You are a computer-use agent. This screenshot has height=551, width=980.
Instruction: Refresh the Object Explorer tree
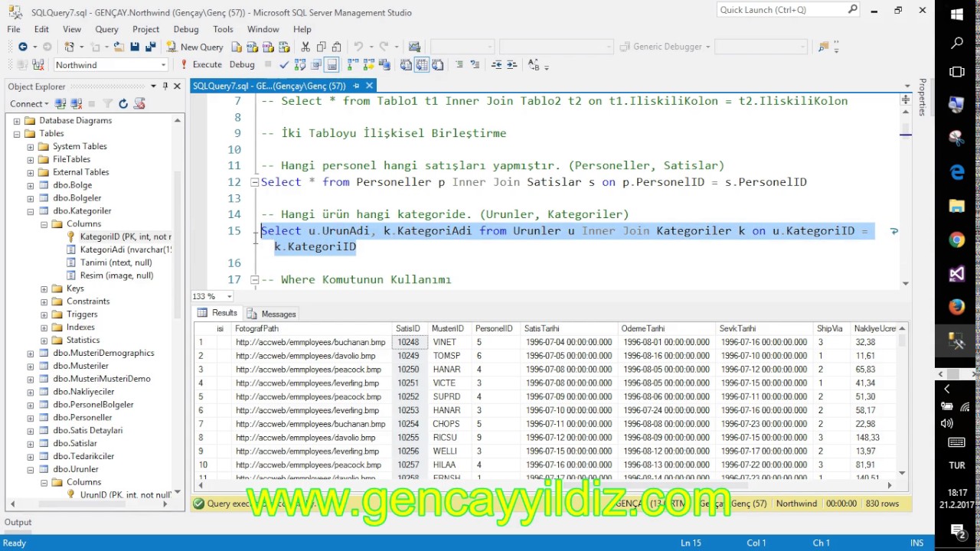point(123,103)
